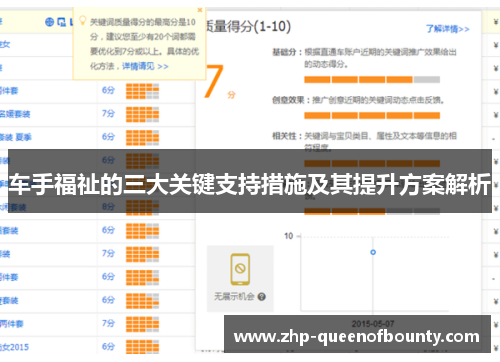The height and width of the screenshot is (362, 500).
Task: Click the question mark beside 无展示机会
Action: point(262,297)
